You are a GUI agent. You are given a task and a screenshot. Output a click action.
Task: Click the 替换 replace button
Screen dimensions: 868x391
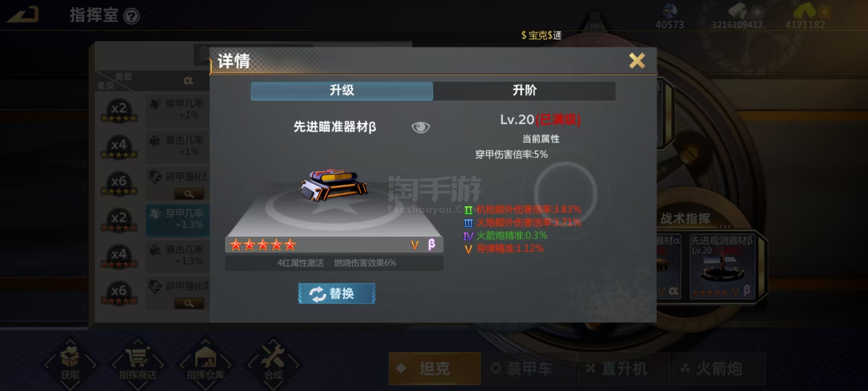click(x=337, y=293)
